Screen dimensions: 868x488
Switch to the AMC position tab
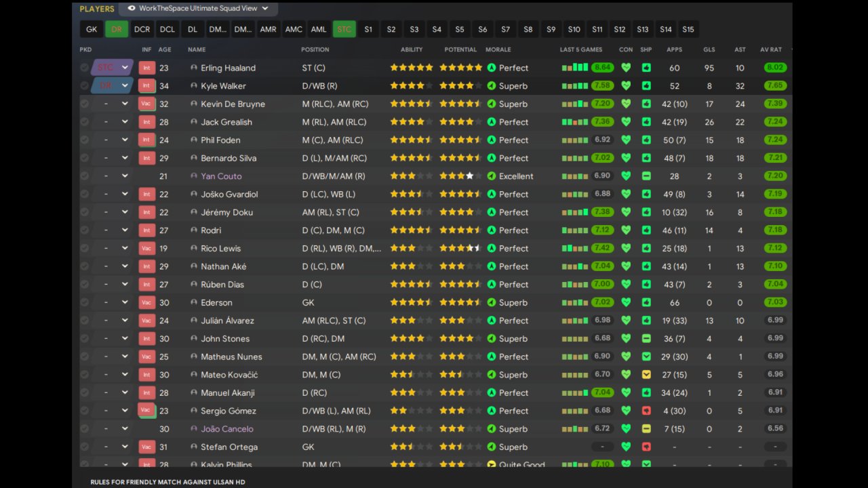click(294, 29)
